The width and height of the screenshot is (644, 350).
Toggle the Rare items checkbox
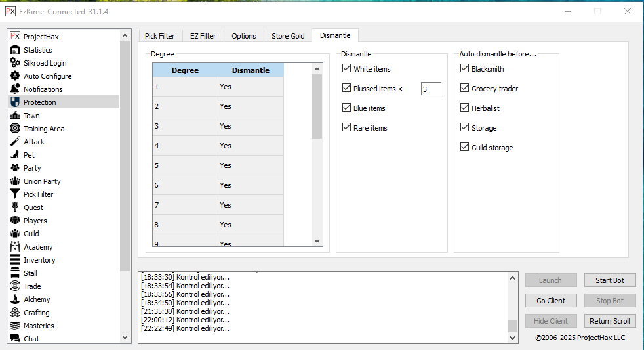(x=347, y=128)
